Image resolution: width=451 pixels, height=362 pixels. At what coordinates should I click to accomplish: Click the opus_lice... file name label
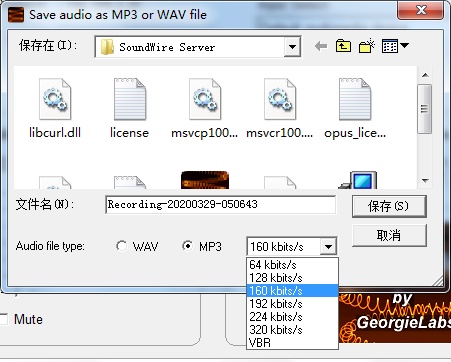pos(355,133)
